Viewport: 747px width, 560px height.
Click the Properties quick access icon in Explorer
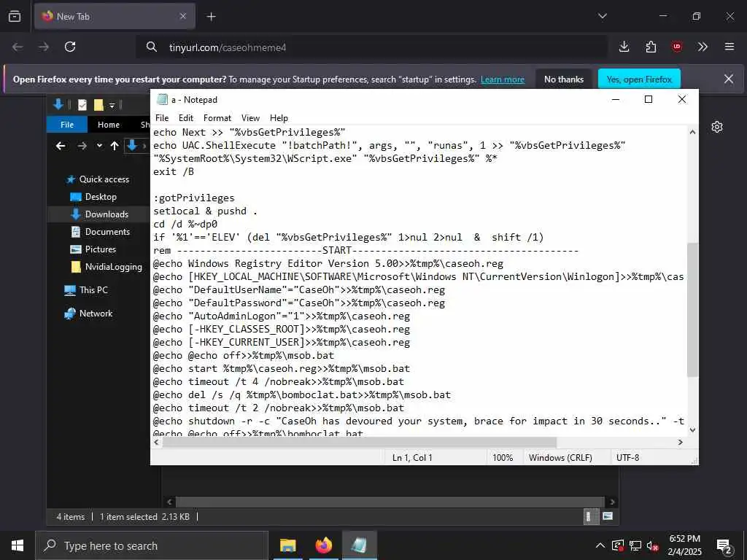(82, 105)
